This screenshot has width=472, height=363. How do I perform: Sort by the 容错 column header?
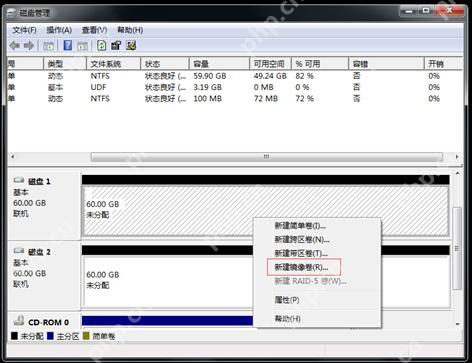click(386, 64)
